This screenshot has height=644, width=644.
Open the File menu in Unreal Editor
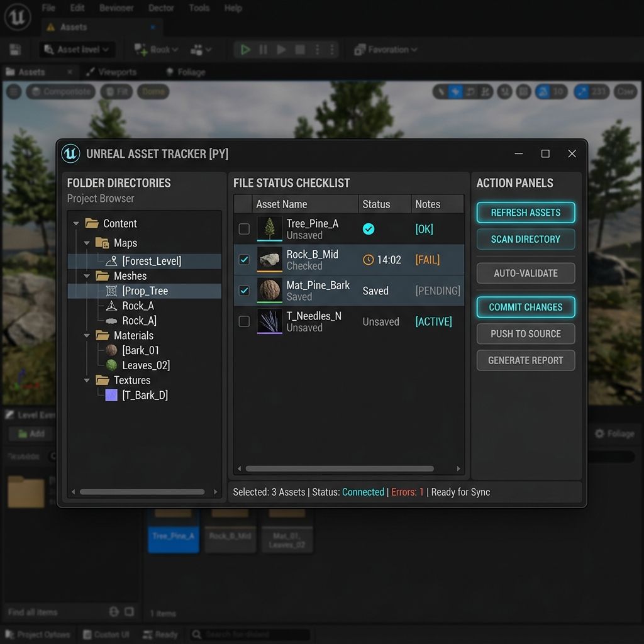tap(48, 8)
